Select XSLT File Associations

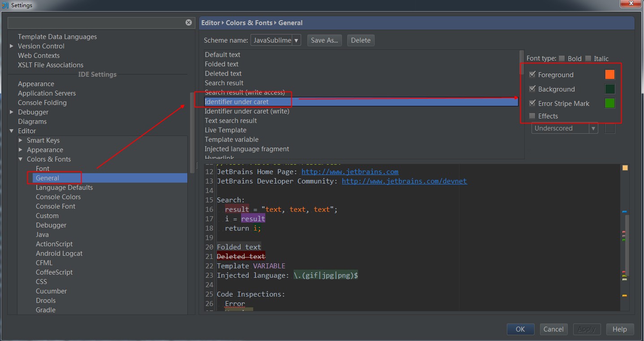pos(51,65)
